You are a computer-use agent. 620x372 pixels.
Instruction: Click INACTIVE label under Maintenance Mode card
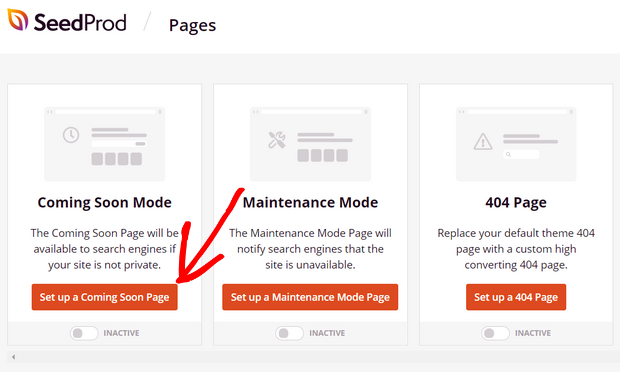pyautogui.click(x=327, y=333)
